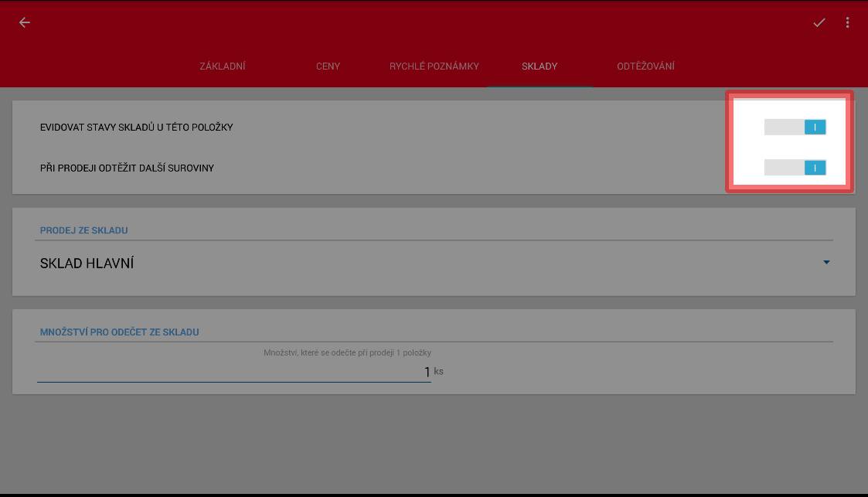Confirm changes with the checkmark icon
The height and width of the screenshot is (497, 868).
click(819, 22)
